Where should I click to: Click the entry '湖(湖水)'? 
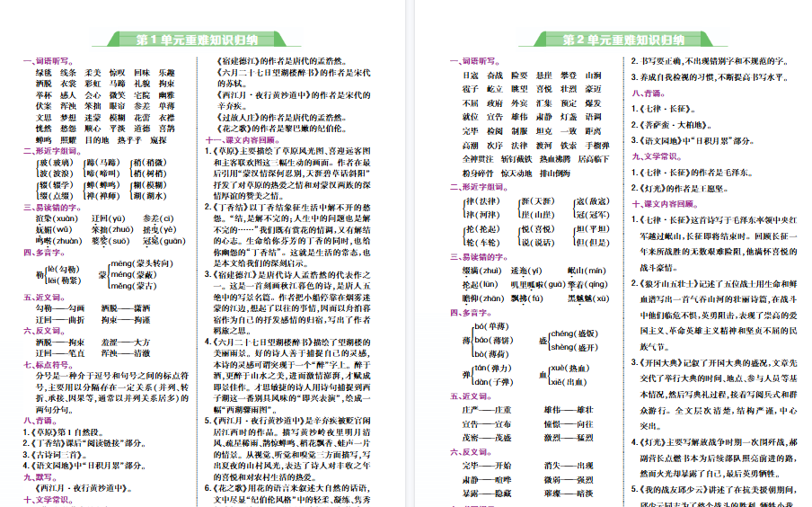(x=150, y=196)
